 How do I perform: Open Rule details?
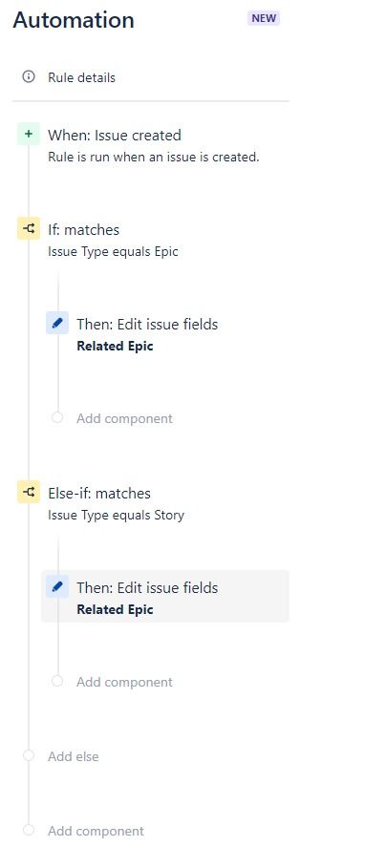click(81, 77)
